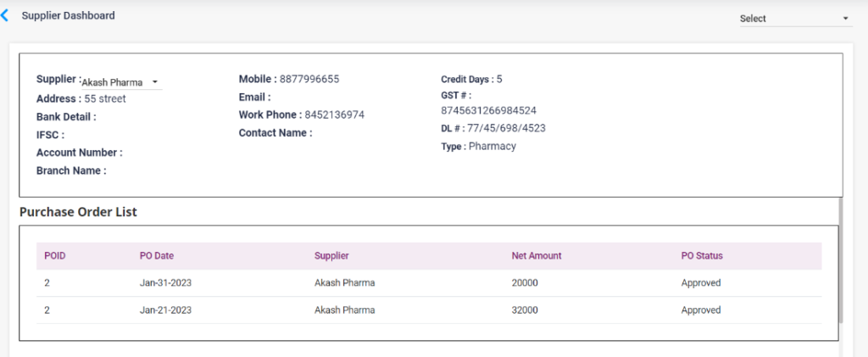
Task: Click the POID column header
Action: click(54, 256)
